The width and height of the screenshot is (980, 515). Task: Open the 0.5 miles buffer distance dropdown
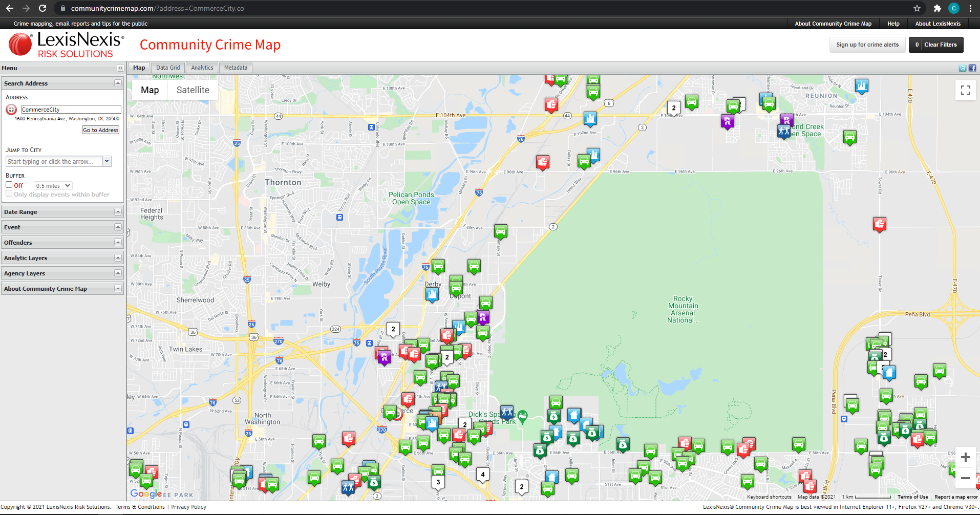point(52,185)
